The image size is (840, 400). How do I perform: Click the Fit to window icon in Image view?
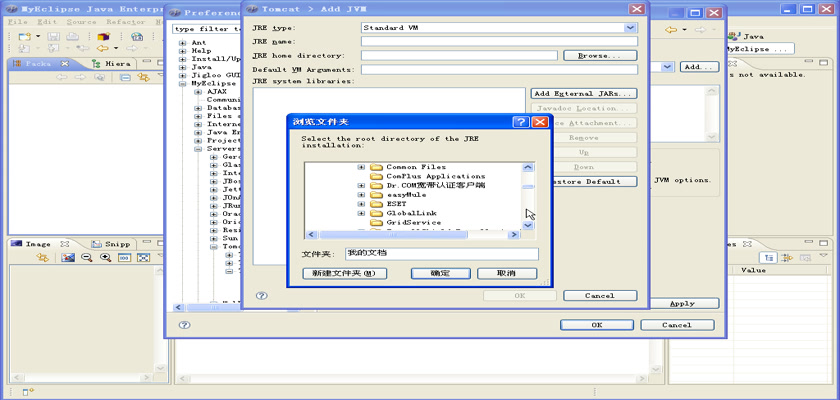point(143,258)
